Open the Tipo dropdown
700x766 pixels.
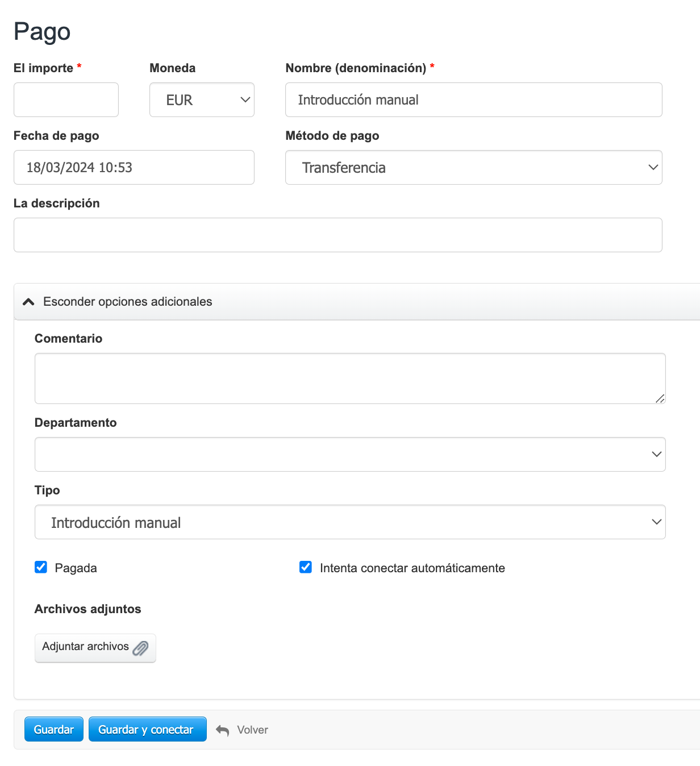coord(350,522)
